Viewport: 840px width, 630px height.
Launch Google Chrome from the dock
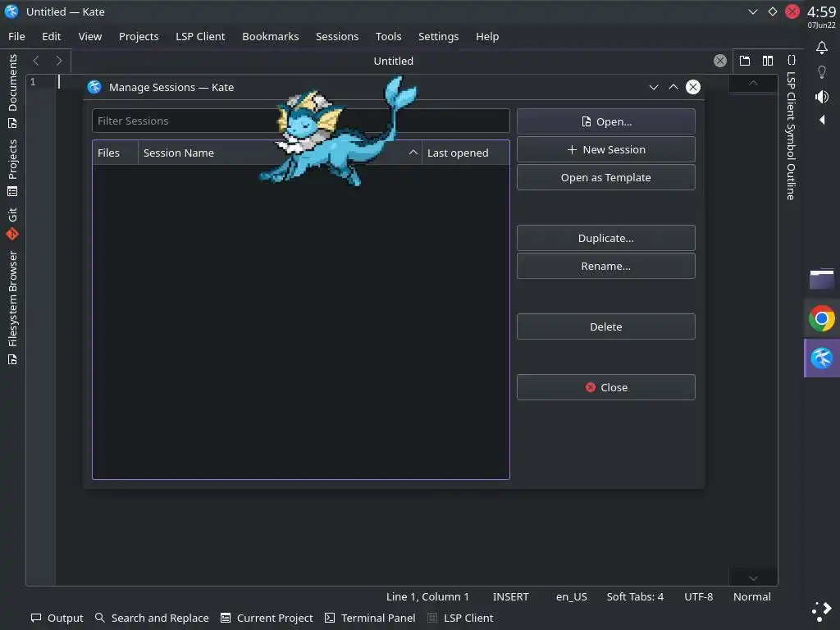822,319
